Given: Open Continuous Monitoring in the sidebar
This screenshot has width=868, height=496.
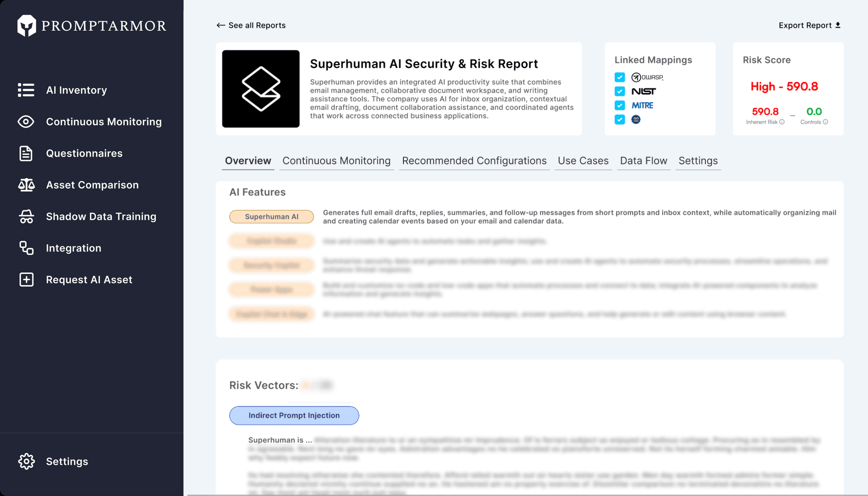Looking at the screenshot, I should 104,122.
